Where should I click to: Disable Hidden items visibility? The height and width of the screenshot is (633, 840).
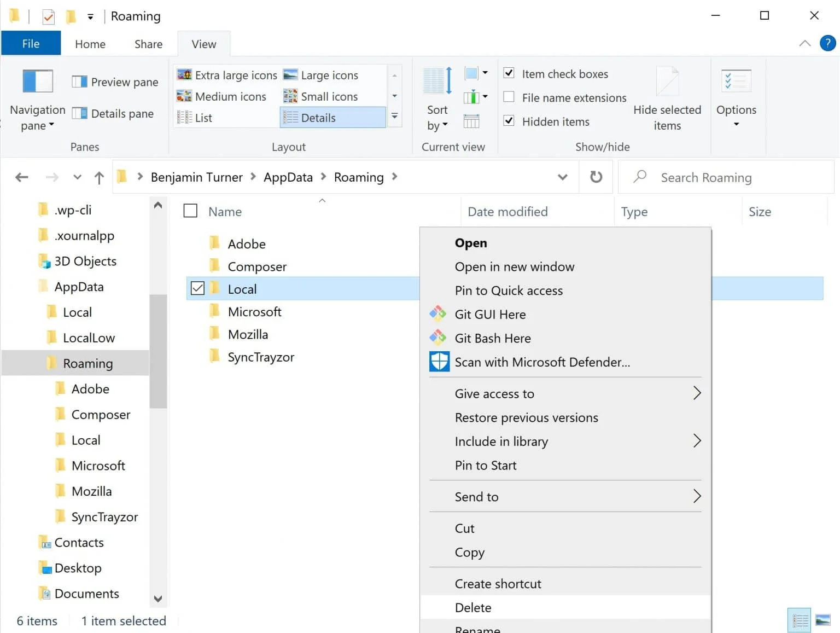click(x=509, y=121)
